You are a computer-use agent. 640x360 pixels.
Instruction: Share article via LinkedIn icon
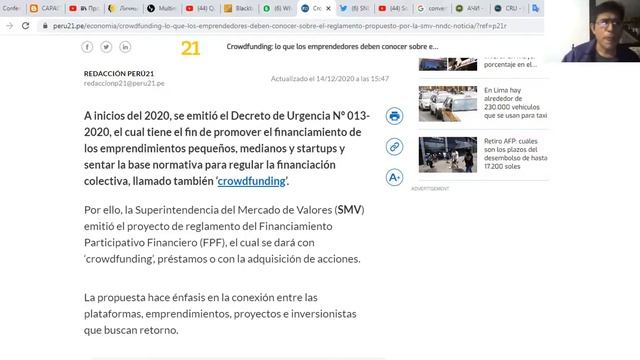point(125,47)
